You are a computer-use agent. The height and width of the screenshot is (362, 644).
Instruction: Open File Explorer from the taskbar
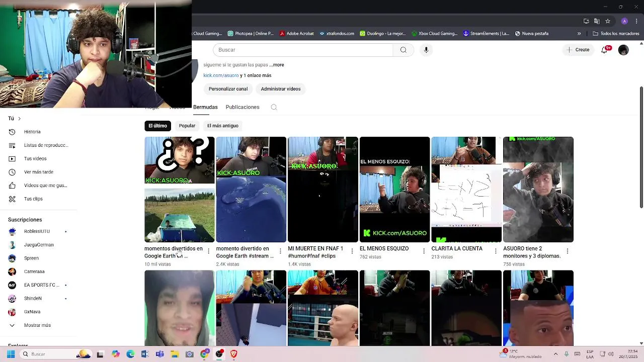[175, 354]
